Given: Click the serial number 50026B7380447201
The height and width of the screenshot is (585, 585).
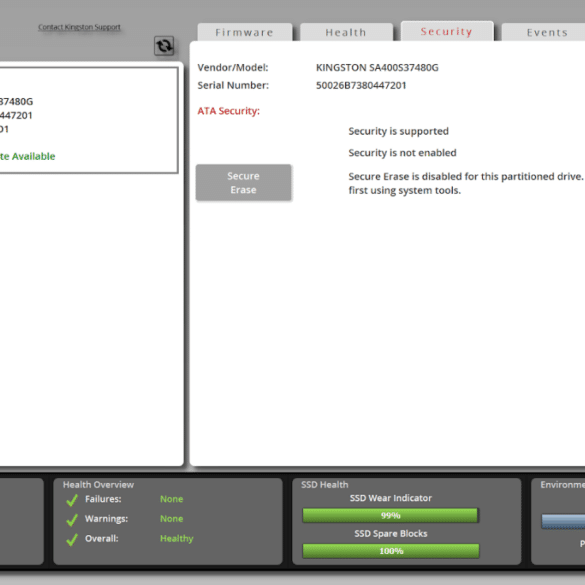Looking at the screenshot, I should tap(361, 85).
